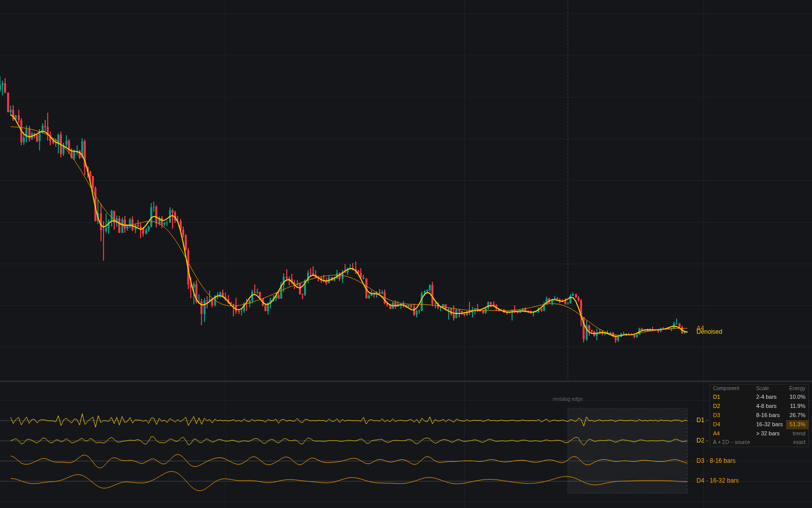Select the D2 row name in the legend table
Viewport: 812px width, 508px height.
tap(717, 406)
